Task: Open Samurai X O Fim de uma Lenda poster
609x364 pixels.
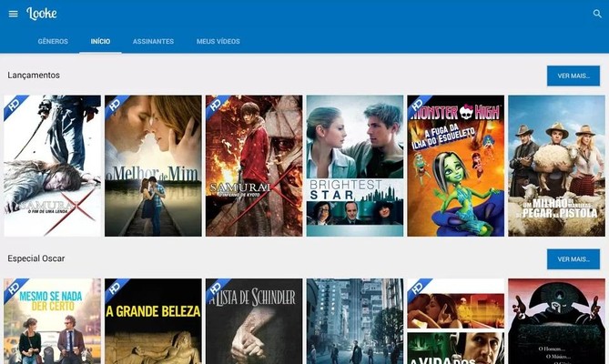Action: tap(53, 166)
